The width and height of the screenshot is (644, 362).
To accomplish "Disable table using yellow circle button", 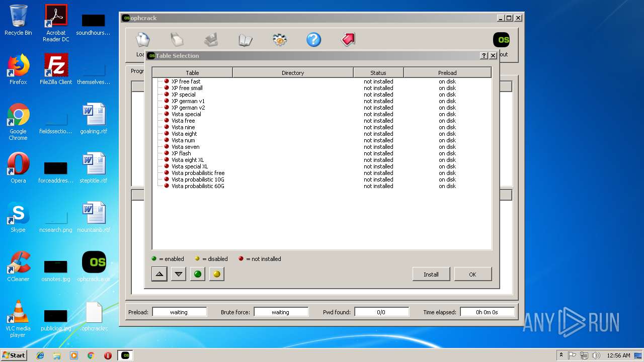I will tap(217, 274).
